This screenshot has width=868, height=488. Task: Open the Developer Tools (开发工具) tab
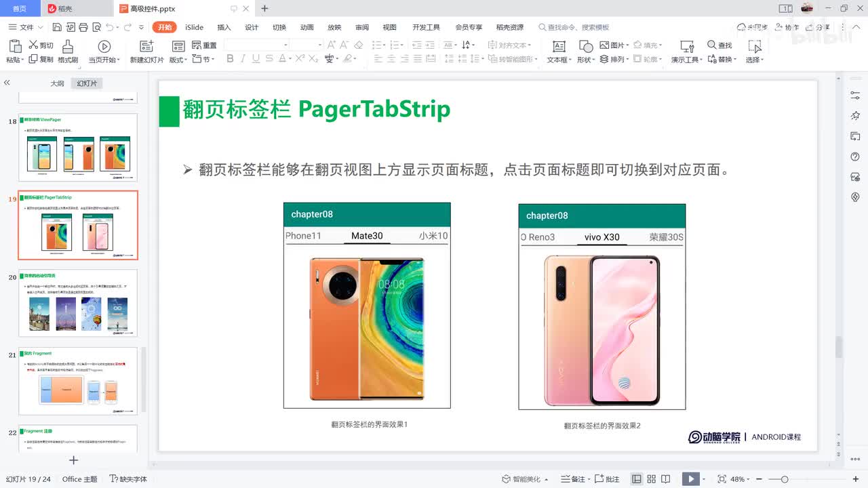pos(426,27)
